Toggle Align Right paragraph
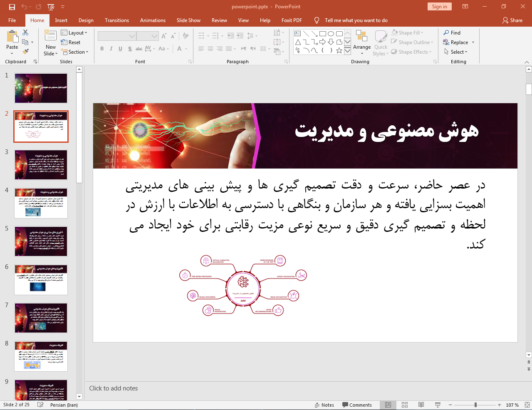Image resolution: width=532 pixels, height=410 pixels. (220, 49)
